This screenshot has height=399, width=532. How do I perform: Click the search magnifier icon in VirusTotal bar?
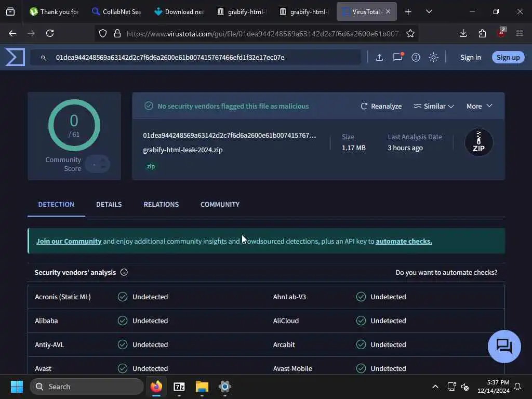[44, 58]
